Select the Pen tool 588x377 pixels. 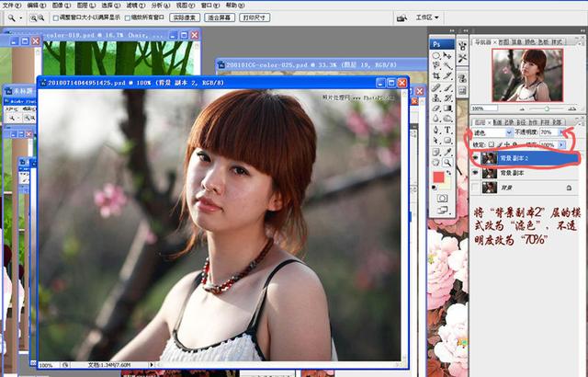436,131
